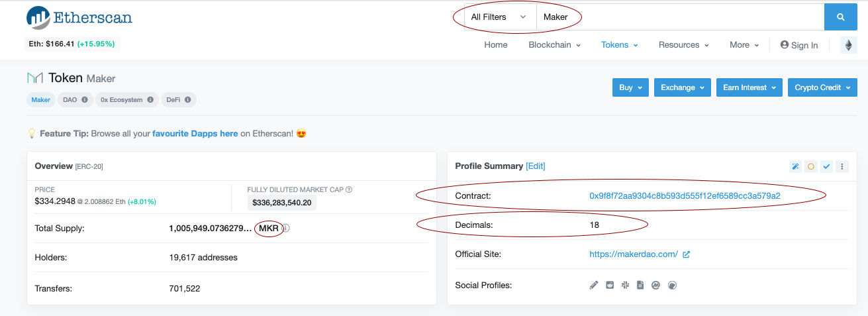Click the Maker token logo icon
The height and width of the screenshot is (316, 868).
pos(34,78)
